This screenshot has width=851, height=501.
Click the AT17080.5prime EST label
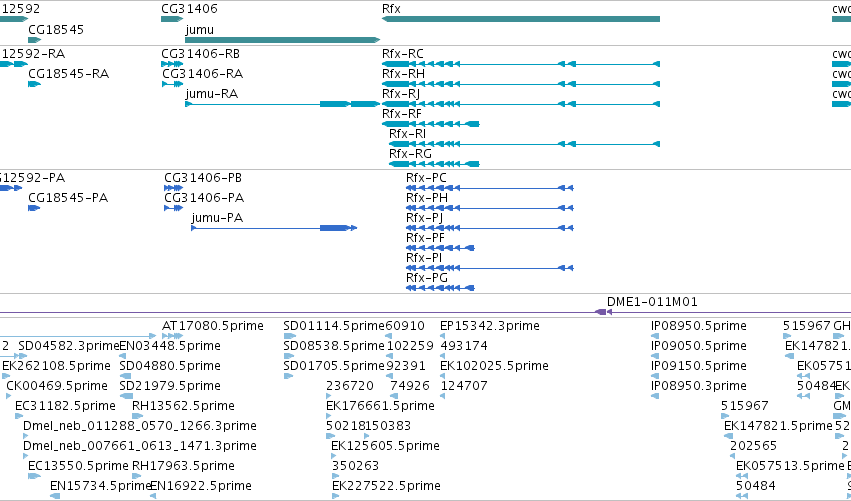click(213, 326)
